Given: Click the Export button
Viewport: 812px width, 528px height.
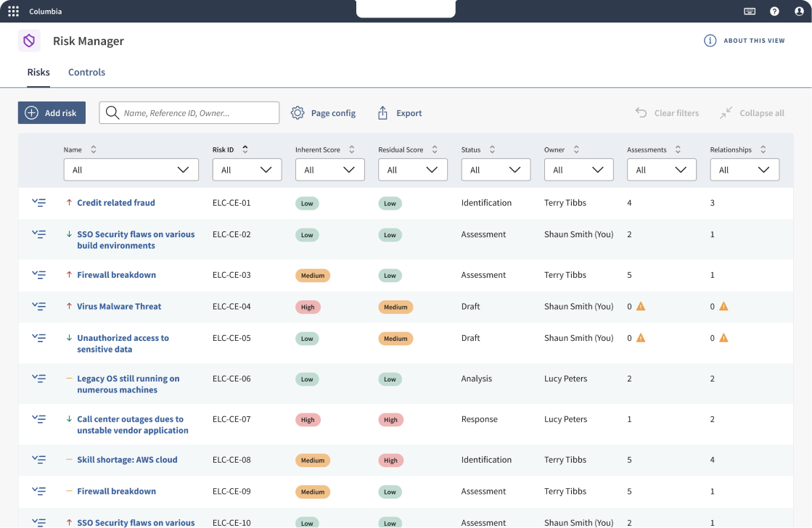Looking at the screenshot, I should tap(399, 113).
